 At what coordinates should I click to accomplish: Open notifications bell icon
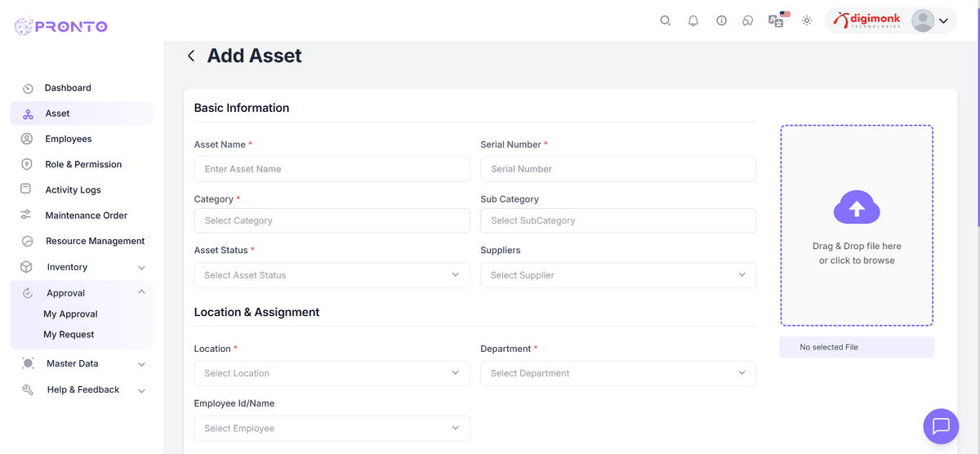click(693, 20)
